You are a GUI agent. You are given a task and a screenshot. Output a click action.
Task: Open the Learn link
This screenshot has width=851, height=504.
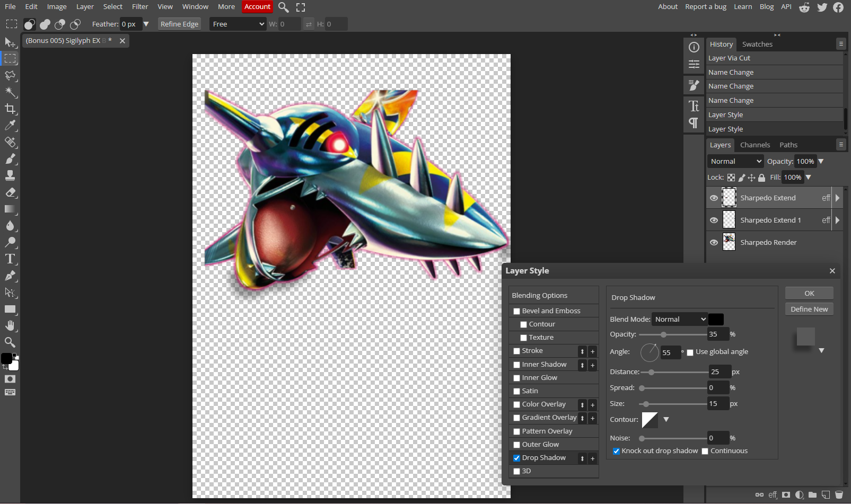coord(743,7)
